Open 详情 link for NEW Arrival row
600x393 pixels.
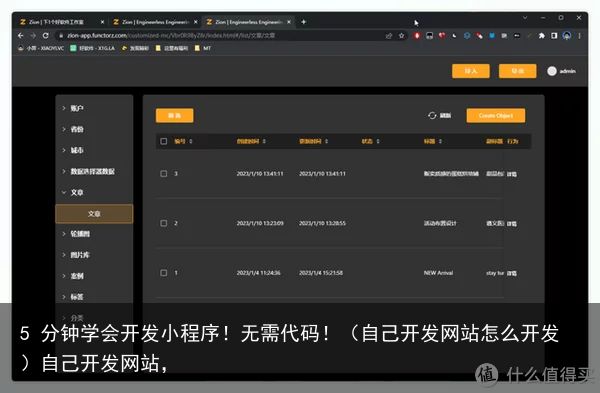click(x=512, y=273)
